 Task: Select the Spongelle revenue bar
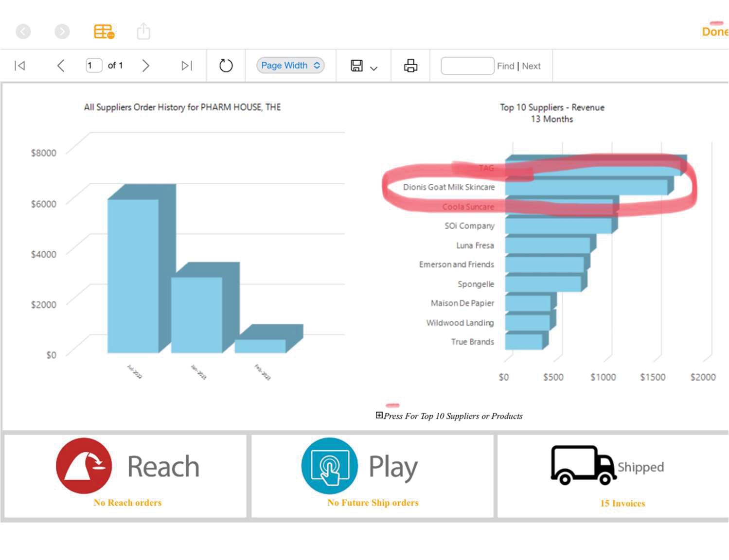tap(543, 284)
